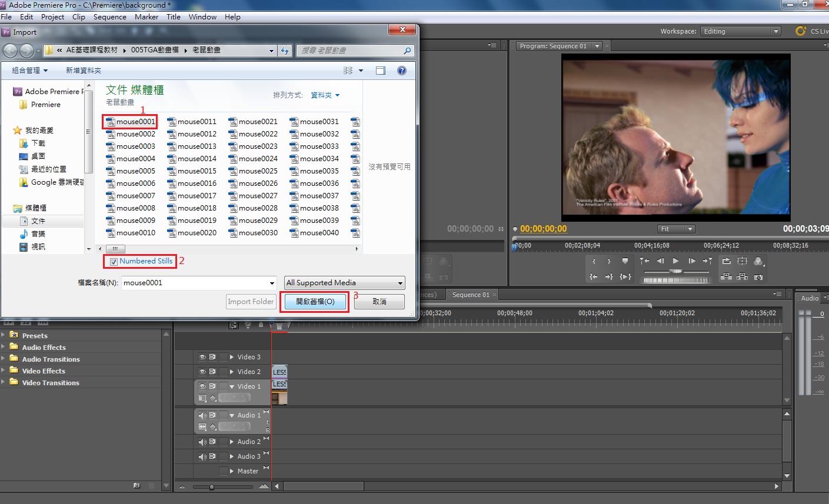
Task: Open the Fit zoom level dropdown
Action: (x=675, y=229)
